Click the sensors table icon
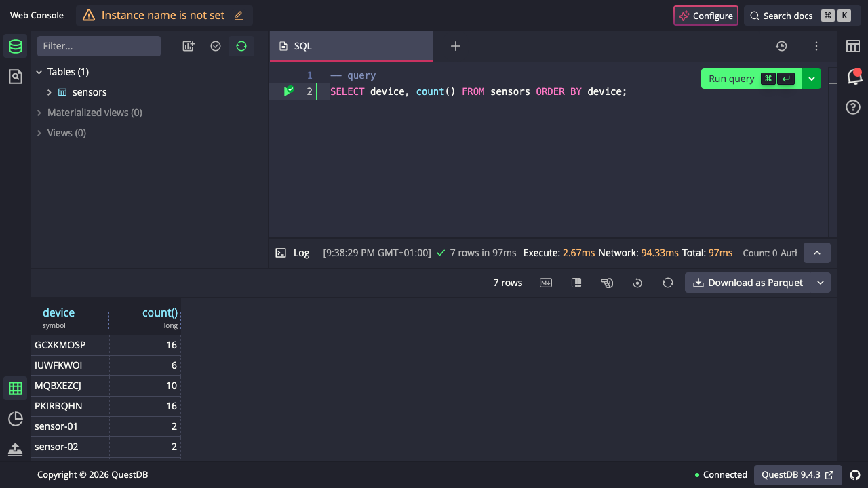Screen dimensions: 868x488 tap(62, 92)
